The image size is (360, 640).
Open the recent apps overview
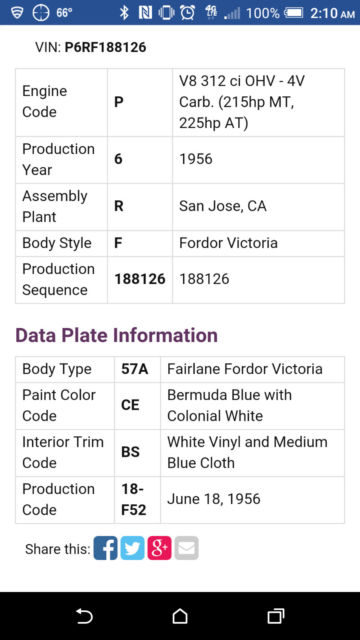point(276,616)
